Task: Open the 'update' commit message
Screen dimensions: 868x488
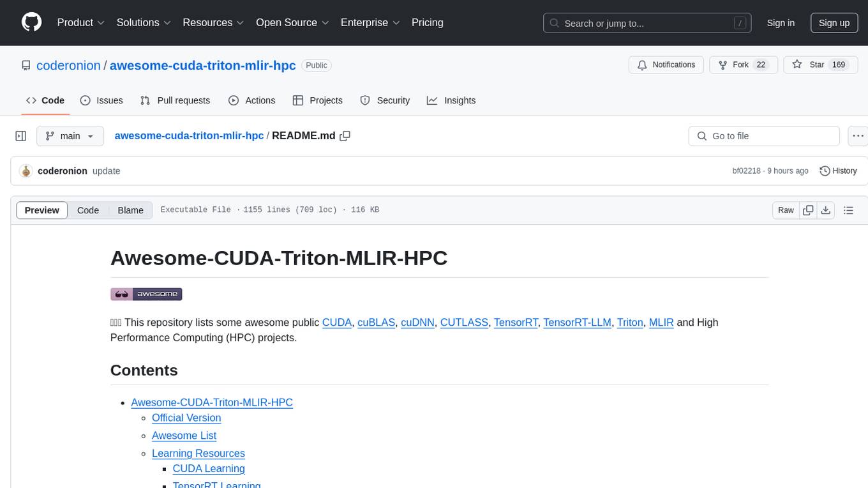Action: pyautogui.click(x=107, y=171)
